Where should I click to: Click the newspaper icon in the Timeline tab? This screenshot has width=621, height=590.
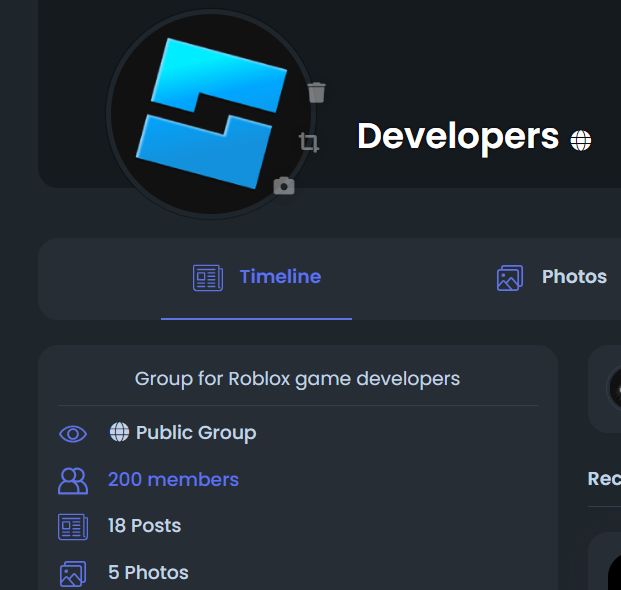pyautogui.click(x=207, y=278)
